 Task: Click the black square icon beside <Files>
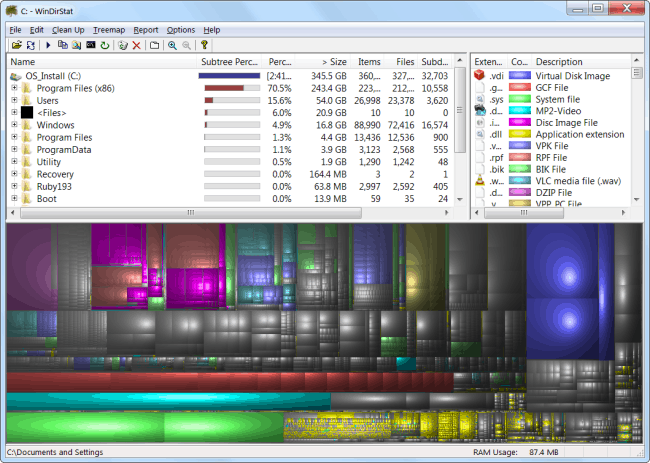pyautogui.click(x=27, y=112)
